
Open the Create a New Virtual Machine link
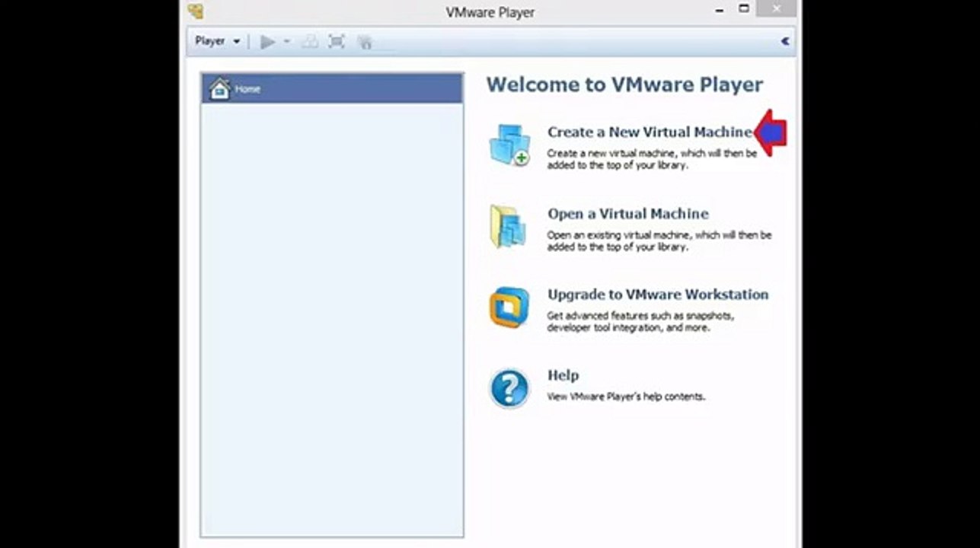click(650, 132)
